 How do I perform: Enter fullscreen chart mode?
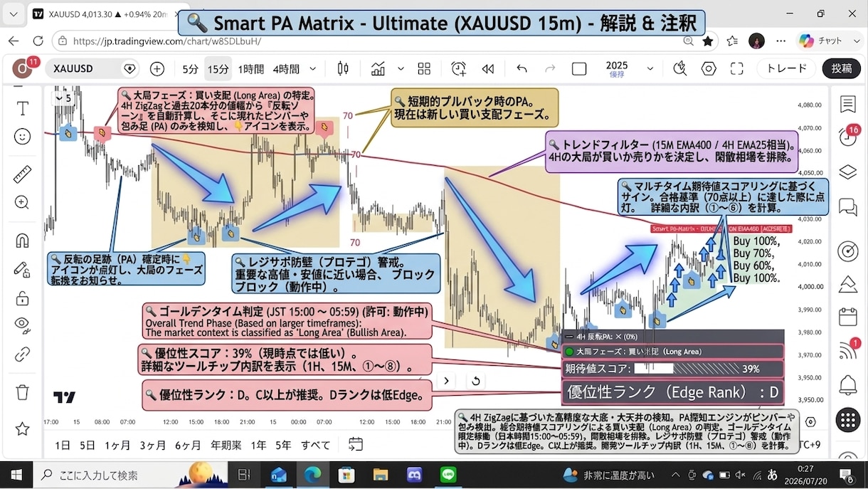click(x=736, y=69)
